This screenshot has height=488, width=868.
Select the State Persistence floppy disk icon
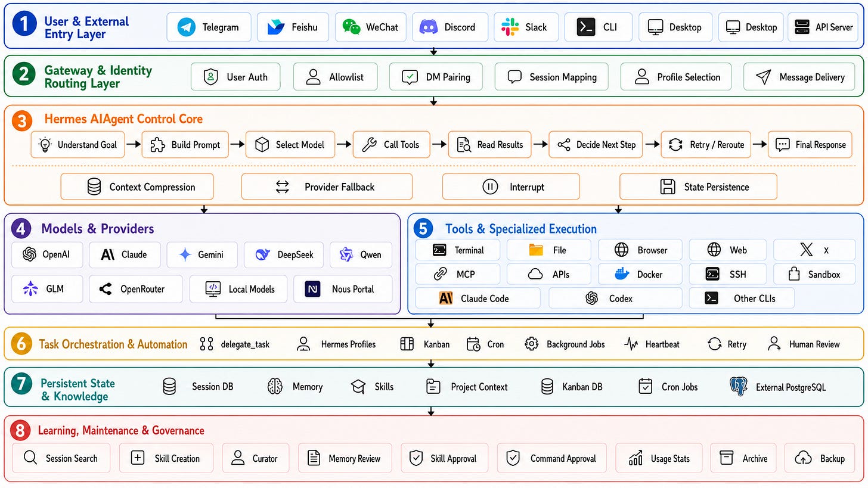(x=668, y=187)
